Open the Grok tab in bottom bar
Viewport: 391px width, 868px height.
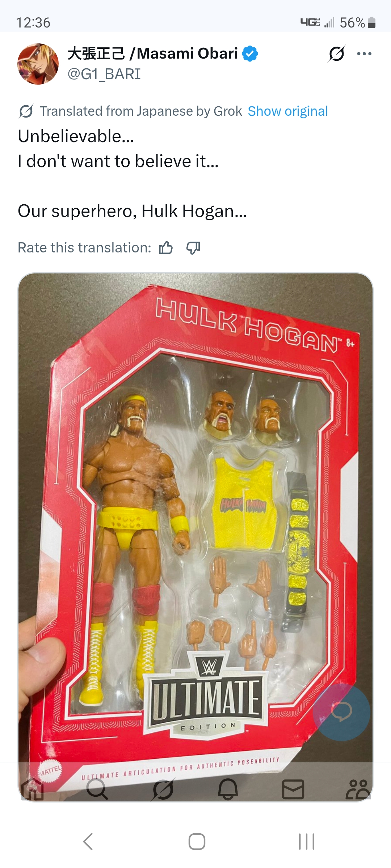[163, 789]
